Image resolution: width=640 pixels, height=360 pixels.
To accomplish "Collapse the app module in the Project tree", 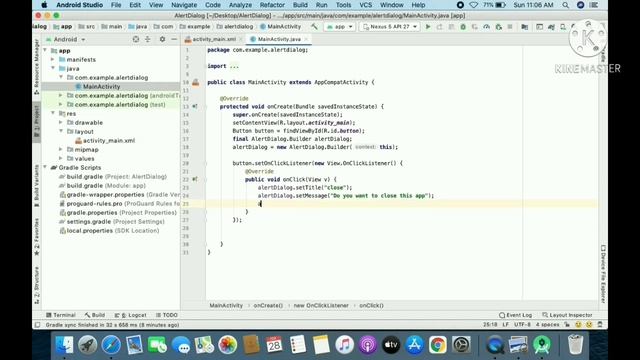I will tap(45, 51).
